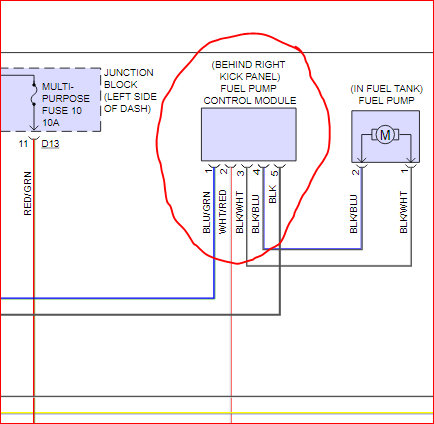The height and width of the screenshot is (424, 434).
Task: Click BLK/BLU label under the control module
Action: pyautogui.click(x=255, y=214)
